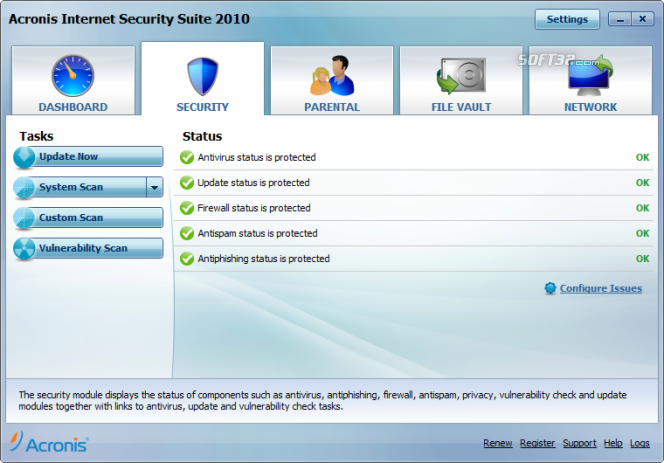Open the PARENTAL tab label
Screen dimensions: 664x463
(x=332, y=107)
